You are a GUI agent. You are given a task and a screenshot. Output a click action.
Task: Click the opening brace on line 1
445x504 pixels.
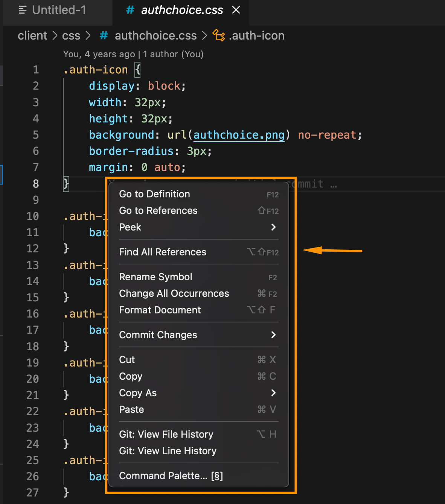(138, 70)
